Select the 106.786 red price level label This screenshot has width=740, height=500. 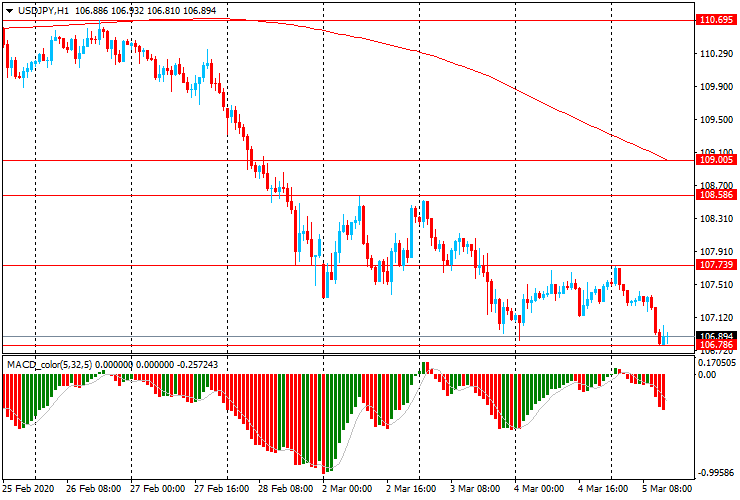716,345
